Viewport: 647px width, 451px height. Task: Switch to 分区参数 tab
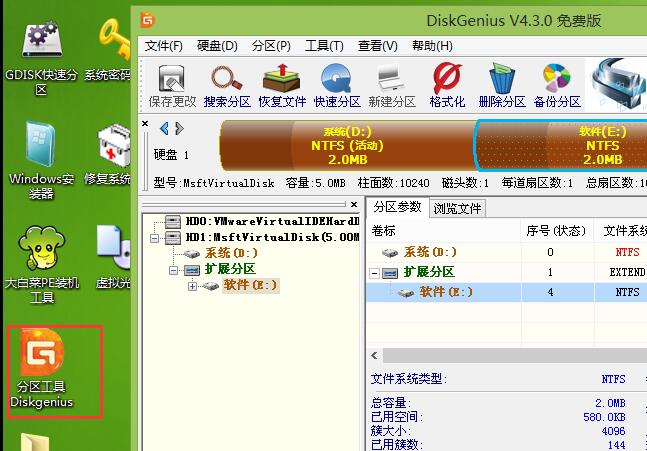(397, 207)
